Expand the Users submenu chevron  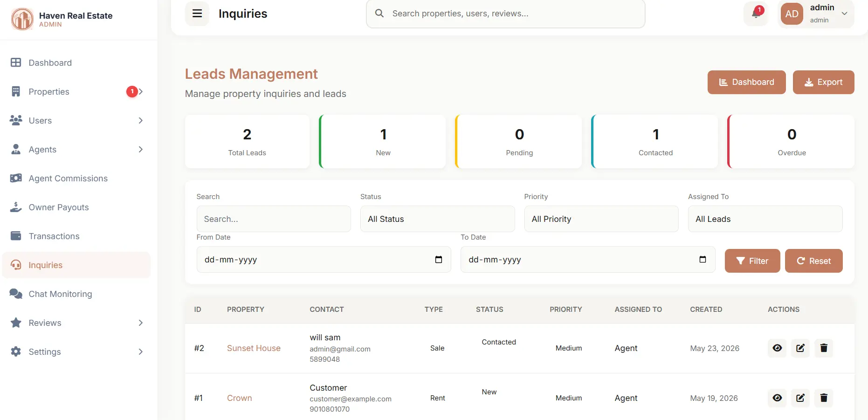click(141, 120)
